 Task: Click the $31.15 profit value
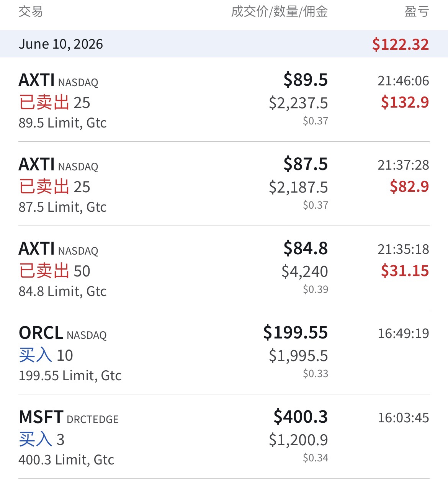click(x=405, y=271)
